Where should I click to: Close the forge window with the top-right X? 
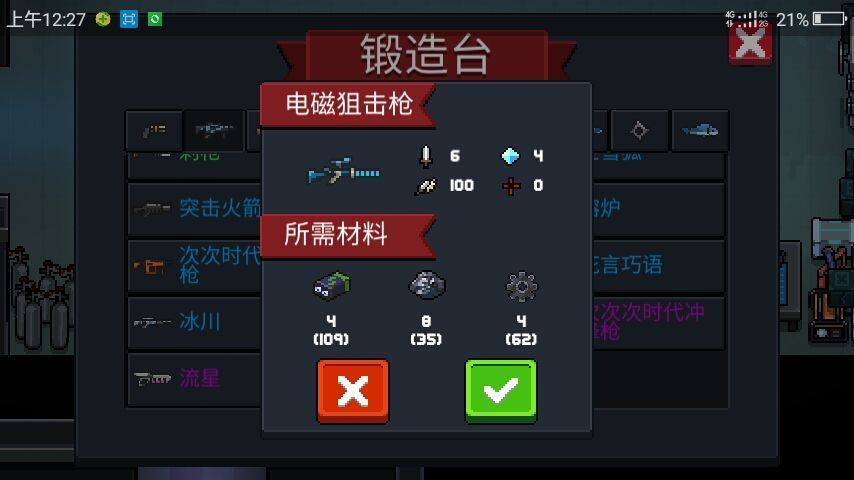750,44
